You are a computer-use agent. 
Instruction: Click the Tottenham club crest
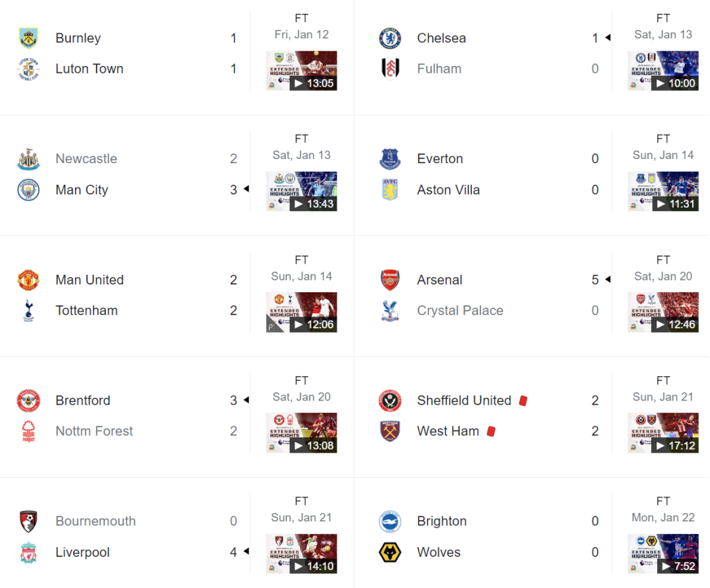(x=28, y=310)
